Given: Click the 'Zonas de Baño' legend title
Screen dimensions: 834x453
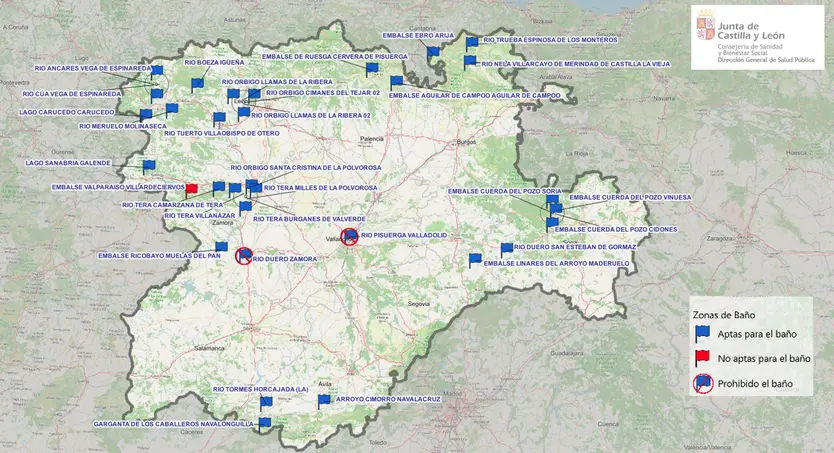Looking at the screenshot, I should click(724, 315).
